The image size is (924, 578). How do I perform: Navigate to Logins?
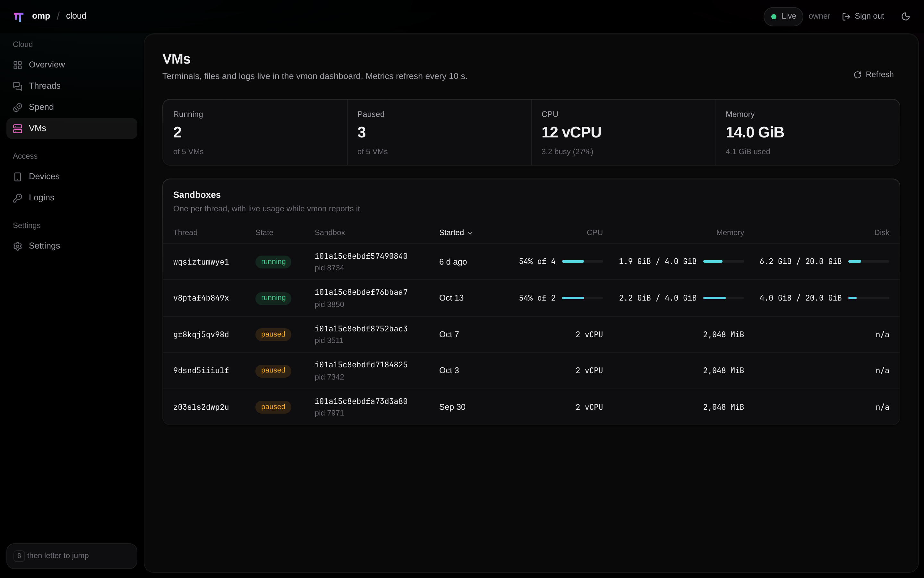click(x=72, y=198)
